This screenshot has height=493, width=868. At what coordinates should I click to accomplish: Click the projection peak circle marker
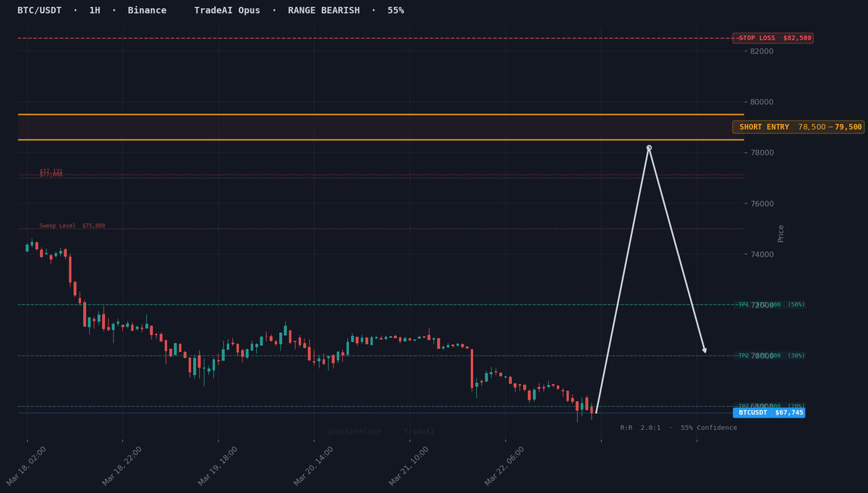click(649, 148)
